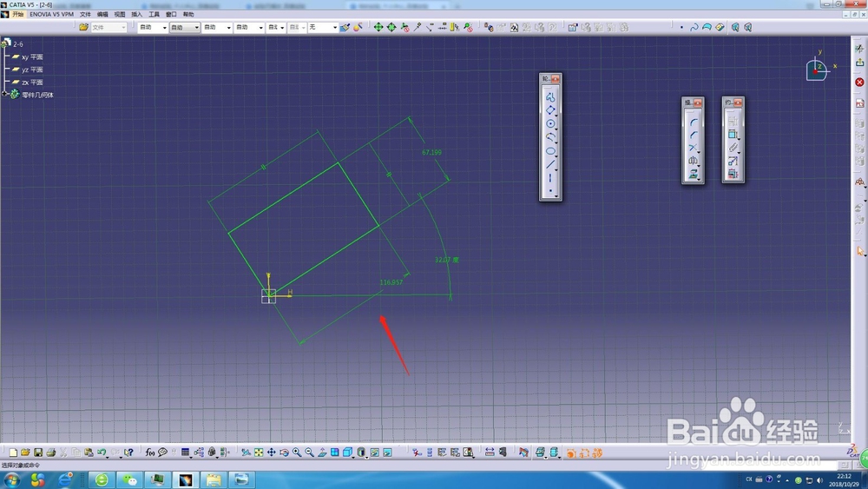Open the 开始 (Start) menu
868x489 pixels.
(x=17, y=15)
